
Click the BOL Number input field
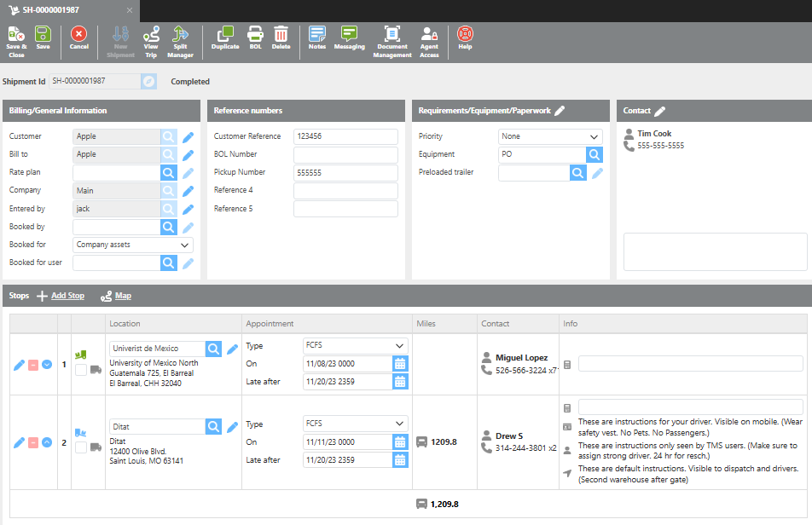[x=345, y=154]
